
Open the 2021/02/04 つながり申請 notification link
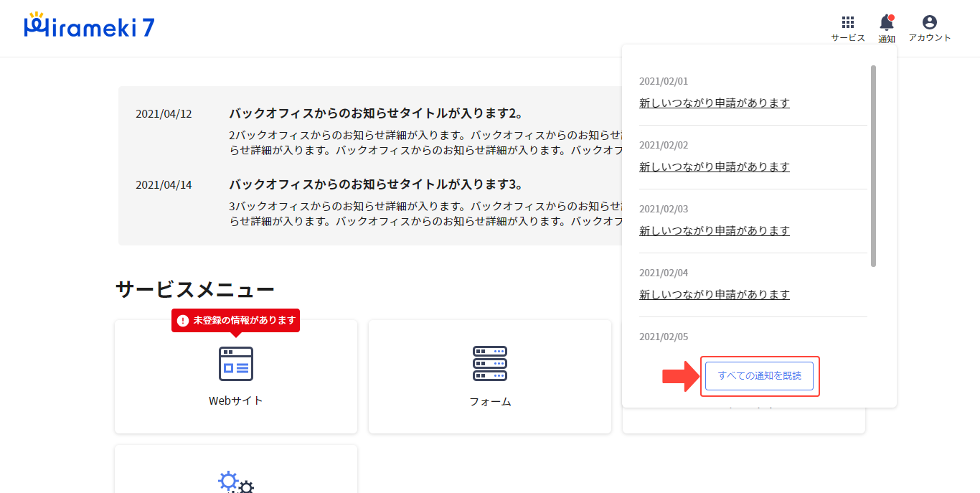[715, 294]
